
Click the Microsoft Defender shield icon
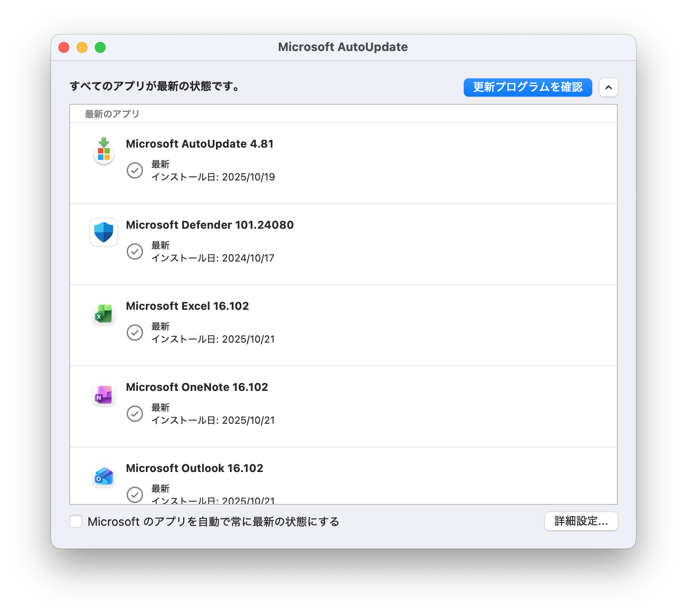(x=104, y=232)
